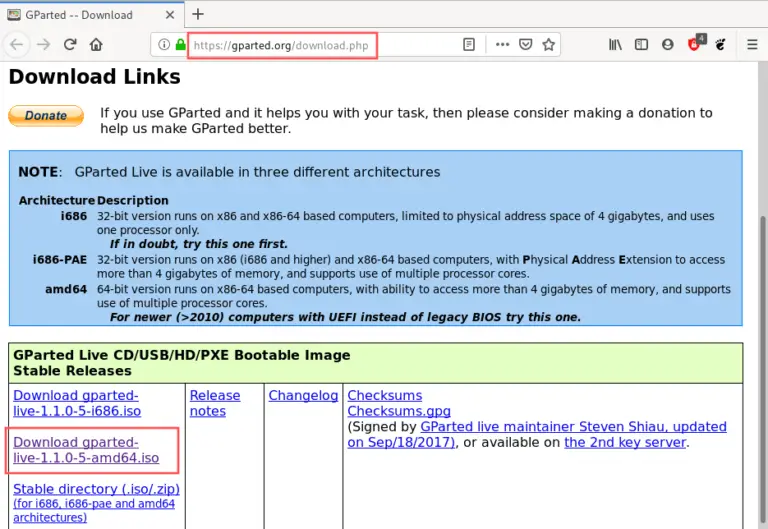768x529 pixels.
Task: Click the GNOME foot extension icon
Action: pos(720,45)
